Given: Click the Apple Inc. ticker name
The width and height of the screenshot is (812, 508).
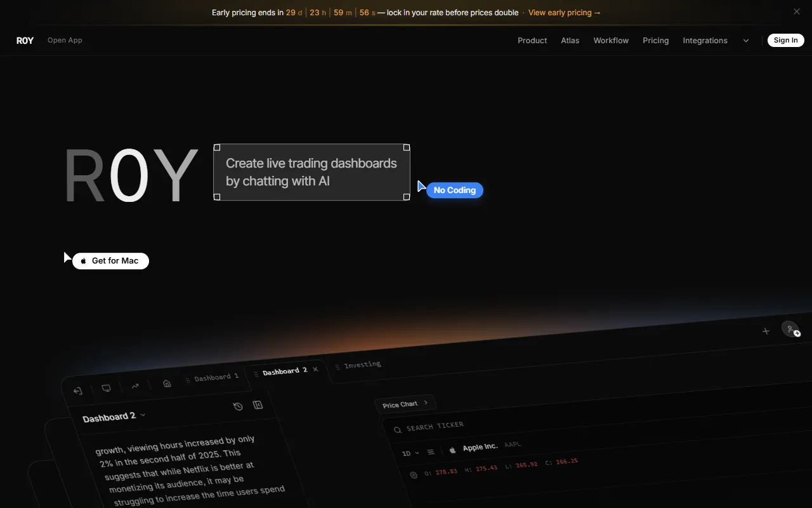Looking at the screenshot, I should (480, 447).
